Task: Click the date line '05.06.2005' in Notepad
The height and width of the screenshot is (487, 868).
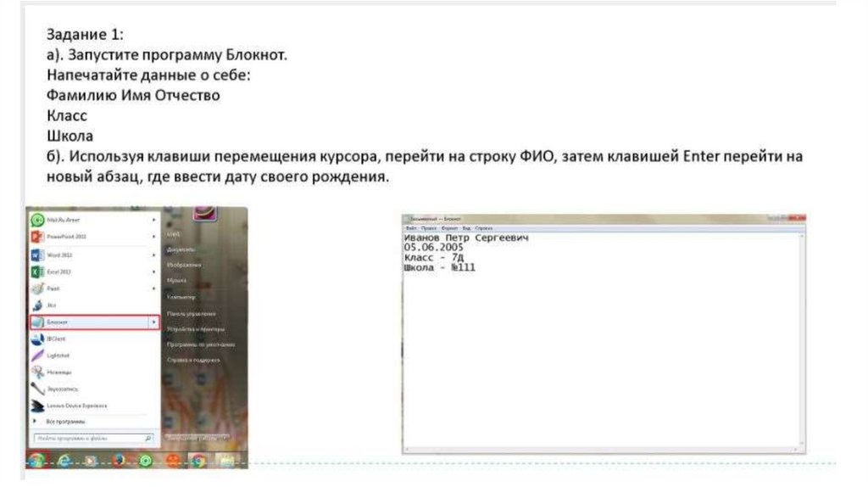Action: [x=433, y=248]
